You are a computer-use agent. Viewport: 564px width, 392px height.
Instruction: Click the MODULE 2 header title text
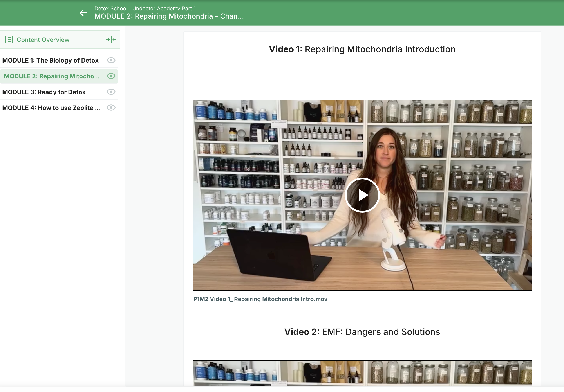point(169,16)
